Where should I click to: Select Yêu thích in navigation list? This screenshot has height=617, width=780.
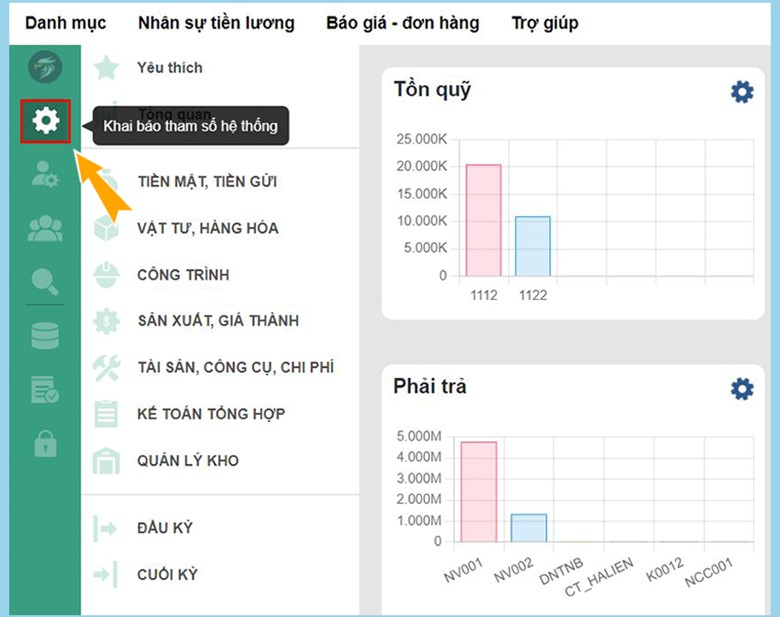[169, 68]
